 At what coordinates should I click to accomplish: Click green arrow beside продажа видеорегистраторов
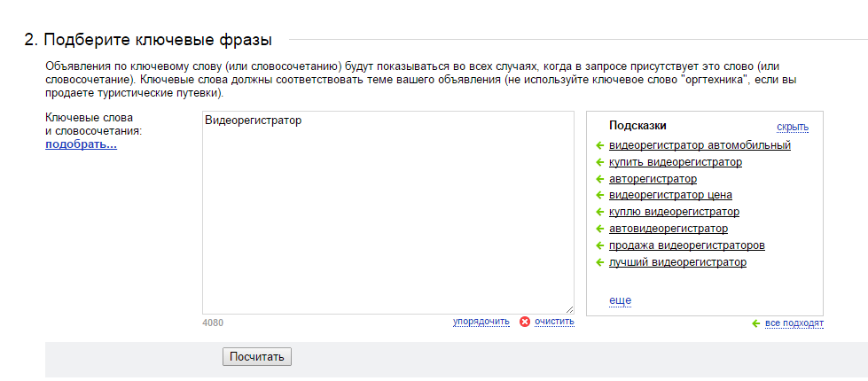coord(599,245)
